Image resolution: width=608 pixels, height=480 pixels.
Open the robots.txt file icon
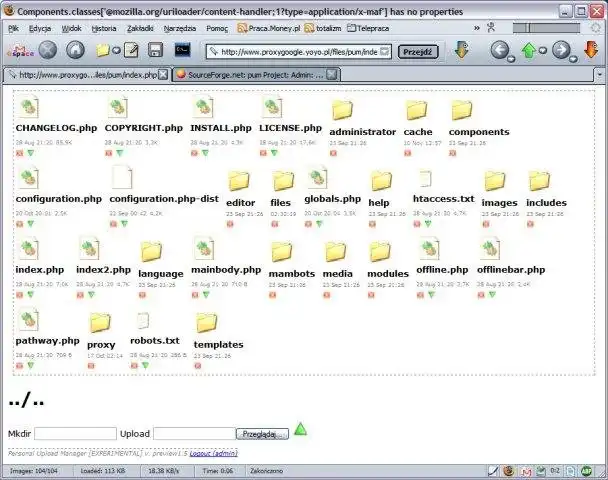[143, 321]
